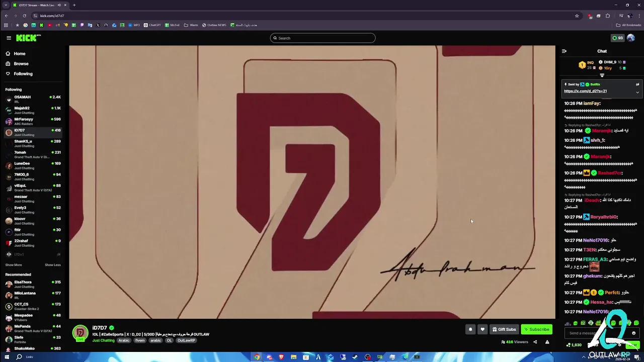
Task: Share the stream via share icon
Action: pos(535,342)
